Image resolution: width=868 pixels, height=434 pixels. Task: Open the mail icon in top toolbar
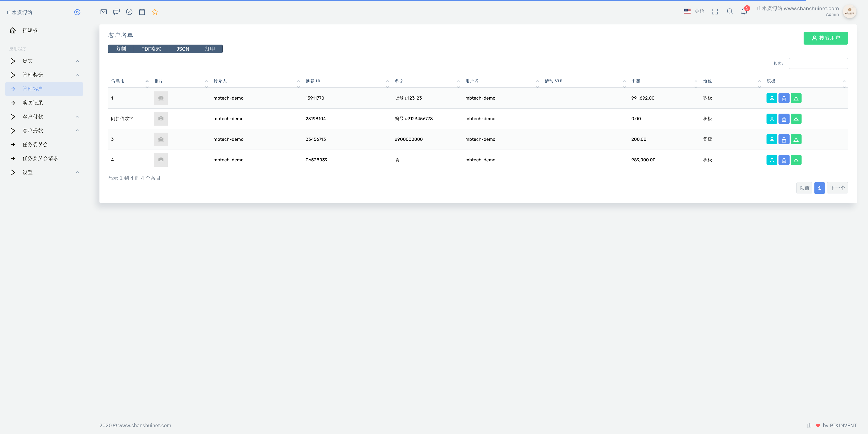[x=104, y=12]
